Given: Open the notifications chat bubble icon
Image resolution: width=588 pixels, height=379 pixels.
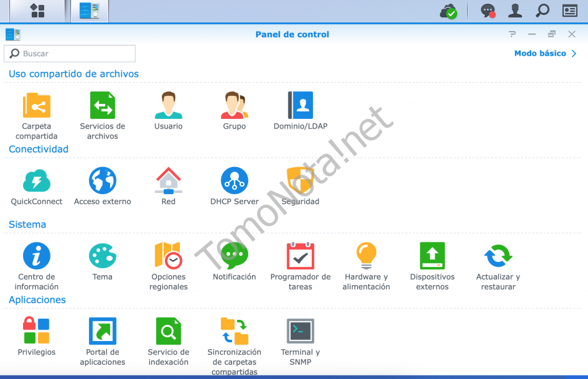Looking at the screenshot, I should [488, 11].
